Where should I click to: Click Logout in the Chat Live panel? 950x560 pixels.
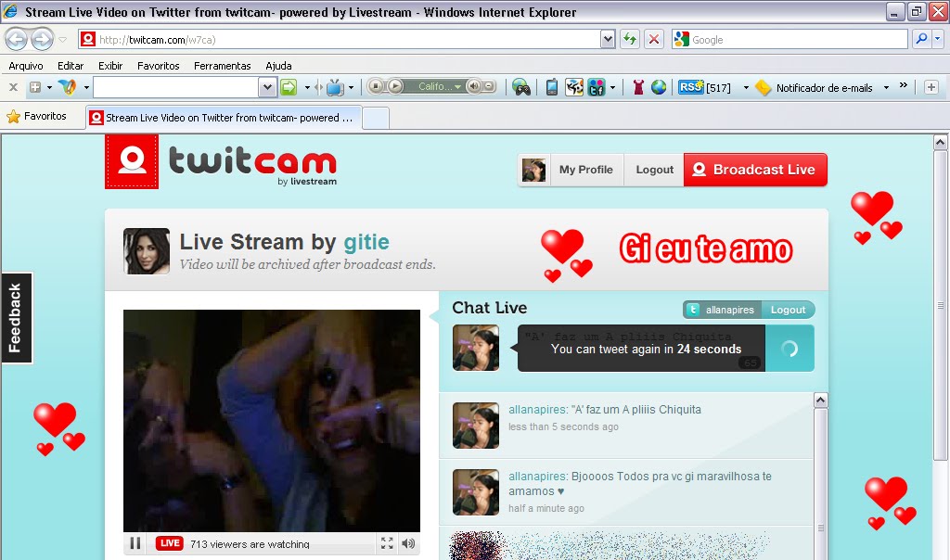tap(788, 310)
